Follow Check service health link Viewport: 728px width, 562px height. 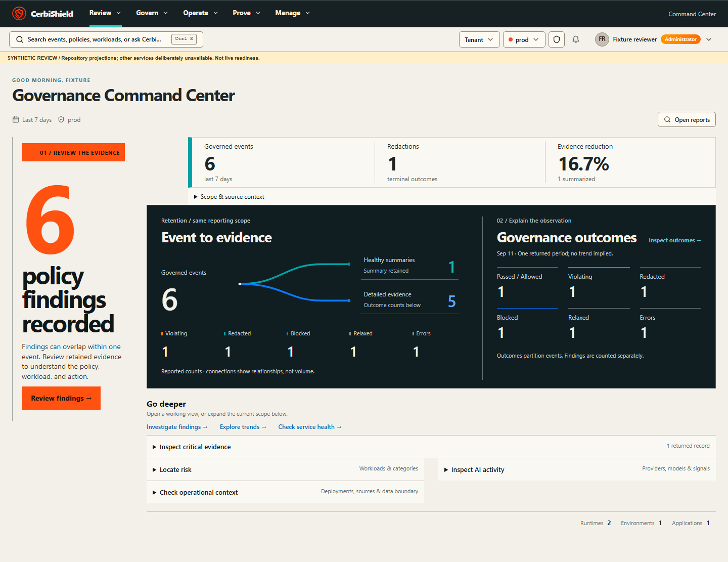[310, 427]
